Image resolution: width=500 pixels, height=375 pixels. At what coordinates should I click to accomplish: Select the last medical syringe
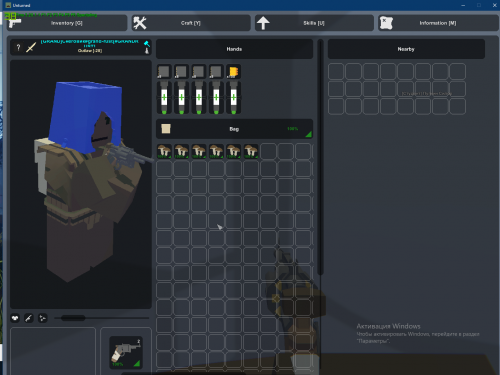(x=234, y=97)
